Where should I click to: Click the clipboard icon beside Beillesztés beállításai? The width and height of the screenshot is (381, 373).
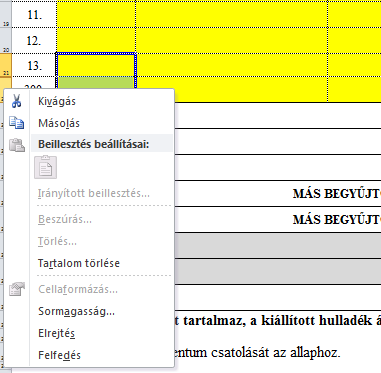[17, 145]
